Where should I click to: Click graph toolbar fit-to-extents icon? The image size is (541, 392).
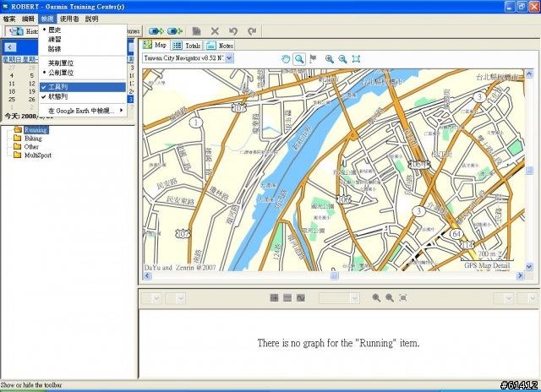[402, 298]
